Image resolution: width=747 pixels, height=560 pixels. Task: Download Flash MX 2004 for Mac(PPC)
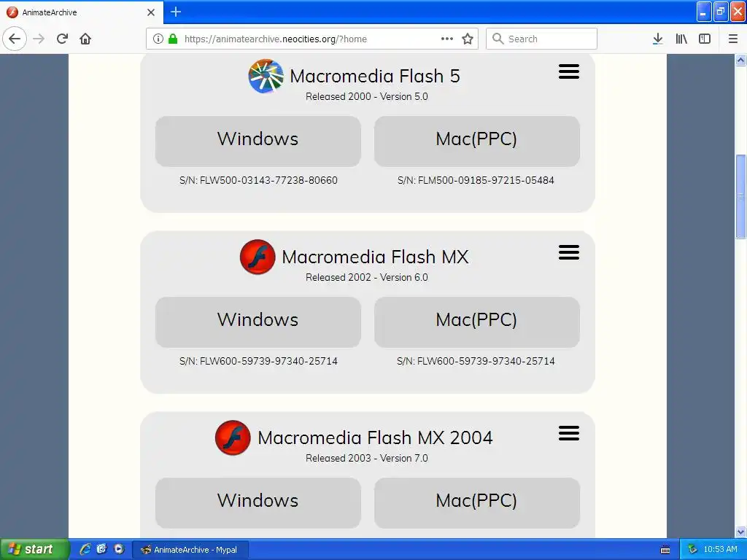click(477, 503)
